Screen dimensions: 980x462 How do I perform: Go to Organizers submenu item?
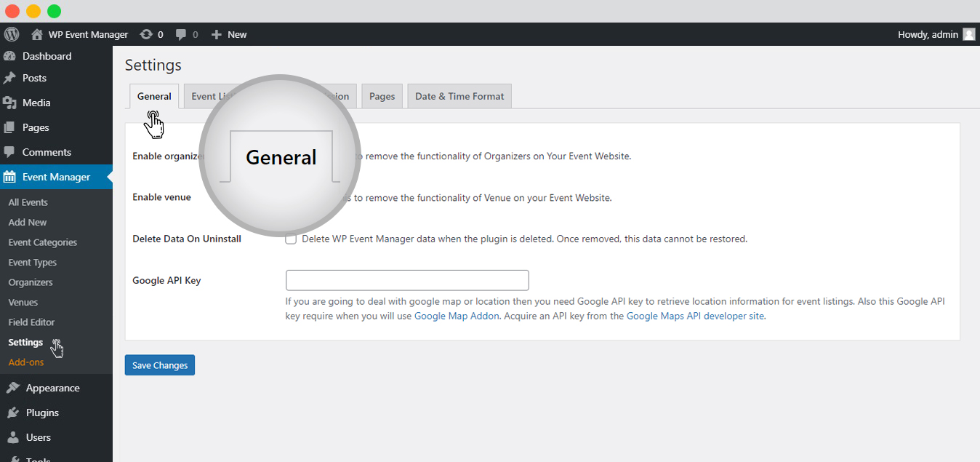31,282
